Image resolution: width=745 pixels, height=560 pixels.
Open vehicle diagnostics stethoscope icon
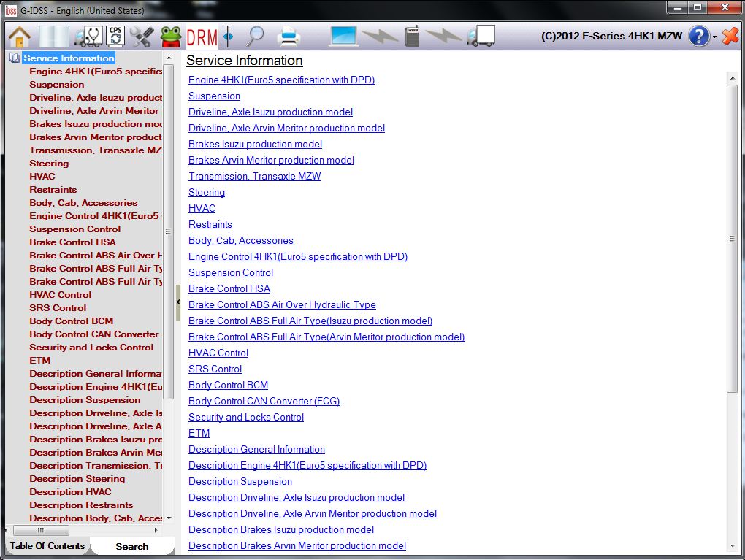(x=89, y=36)
